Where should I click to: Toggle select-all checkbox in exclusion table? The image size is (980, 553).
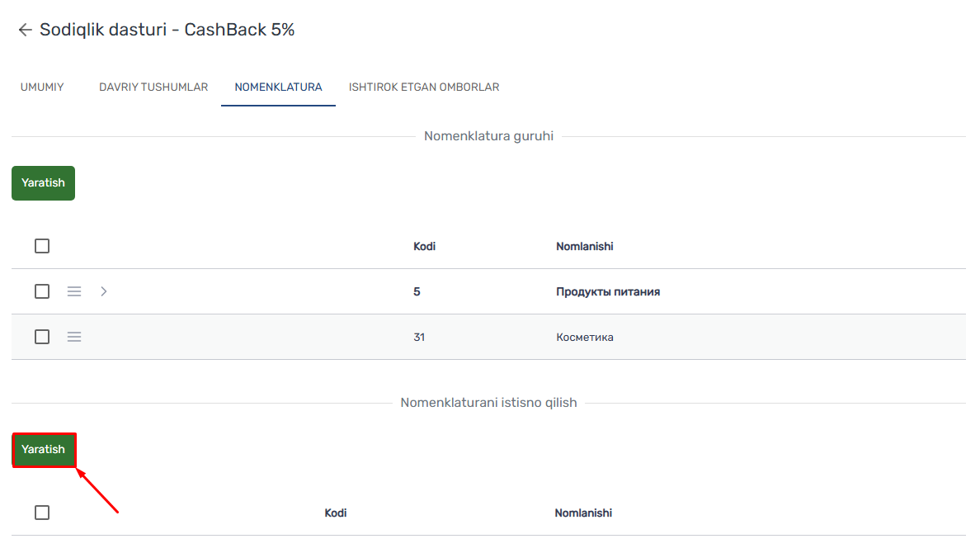tap(42, 513)
